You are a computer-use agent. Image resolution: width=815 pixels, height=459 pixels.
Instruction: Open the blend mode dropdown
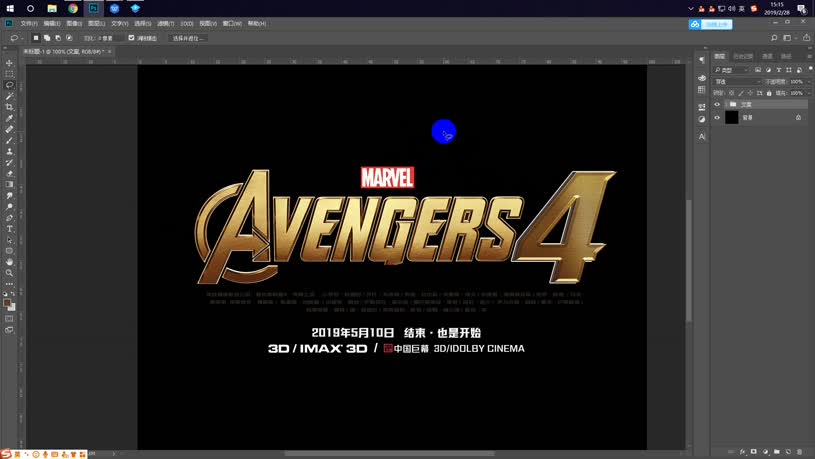point(738,82)
